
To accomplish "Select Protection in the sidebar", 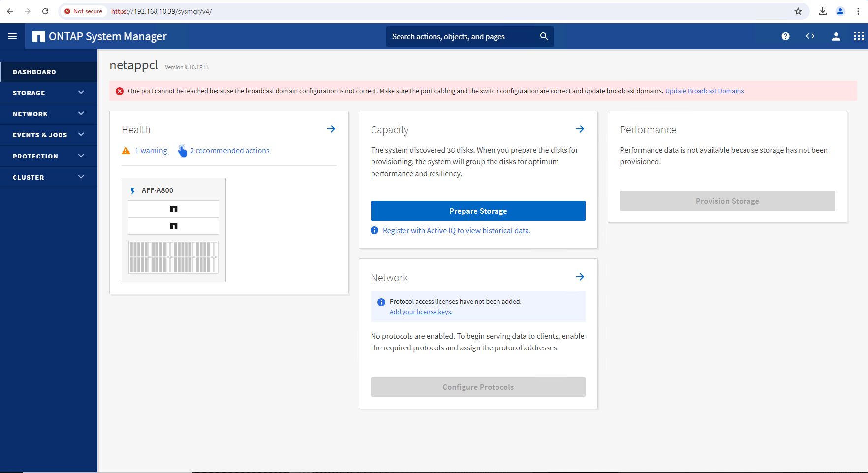I will click(49, 156).
